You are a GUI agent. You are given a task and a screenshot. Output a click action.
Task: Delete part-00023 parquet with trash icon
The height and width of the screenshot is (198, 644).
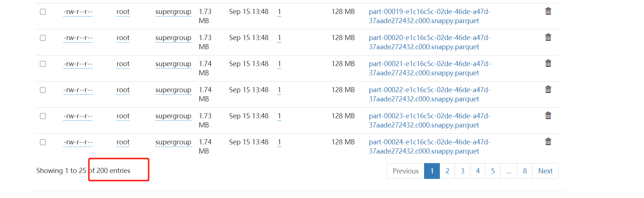point(548,116)
